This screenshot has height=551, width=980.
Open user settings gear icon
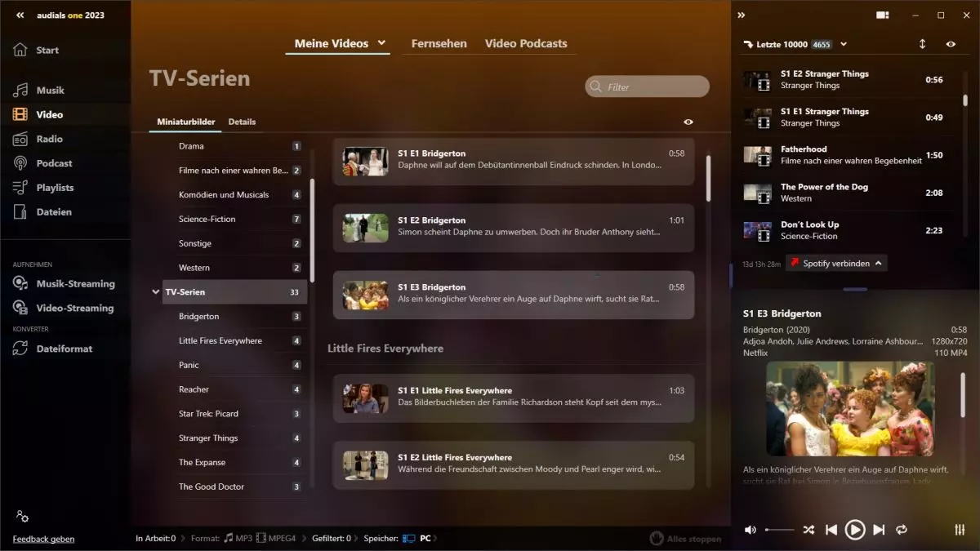click(22, 516)
